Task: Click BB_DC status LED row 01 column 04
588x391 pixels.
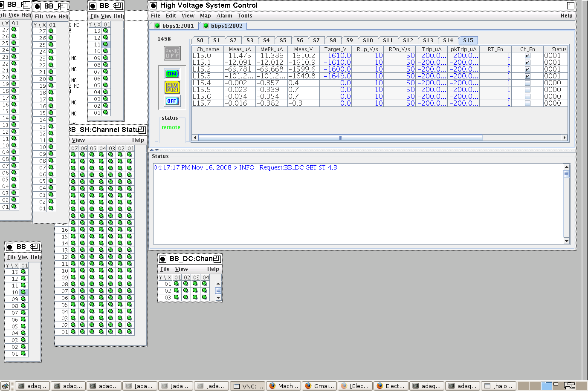Action: click(x=204, y=284)
